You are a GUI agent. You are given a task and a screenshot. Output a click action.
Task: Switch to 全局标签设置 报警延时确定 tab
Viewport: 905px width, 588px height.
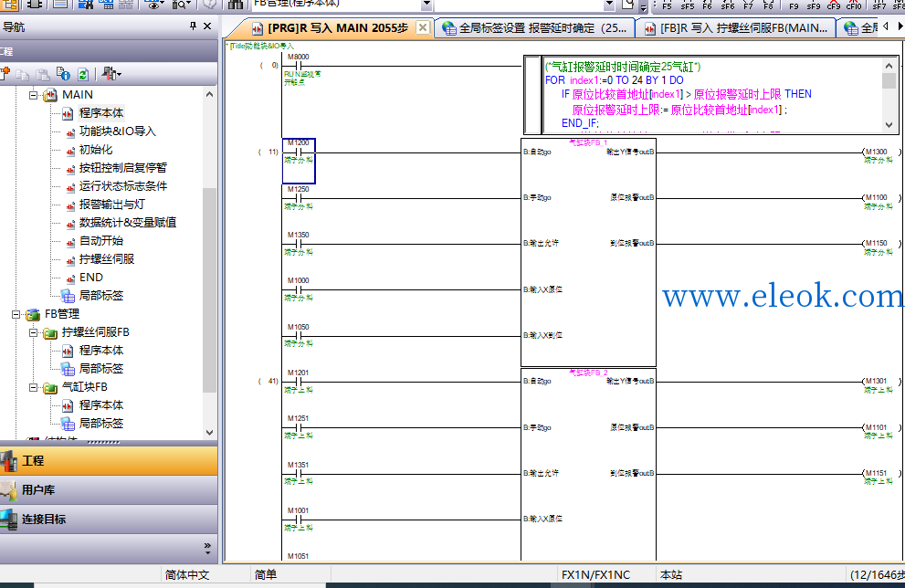click(535, 27)
